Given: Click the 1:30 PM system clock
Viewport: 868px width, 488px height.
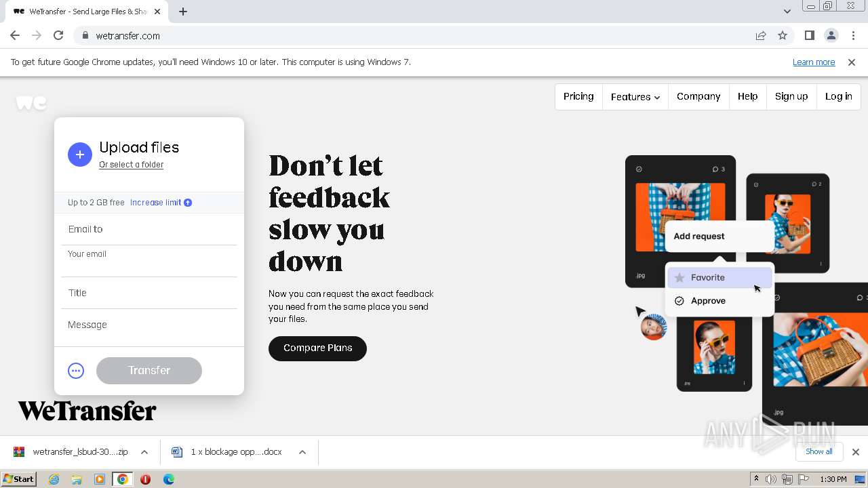Looking at the screenshot, I should pos(833,479).
